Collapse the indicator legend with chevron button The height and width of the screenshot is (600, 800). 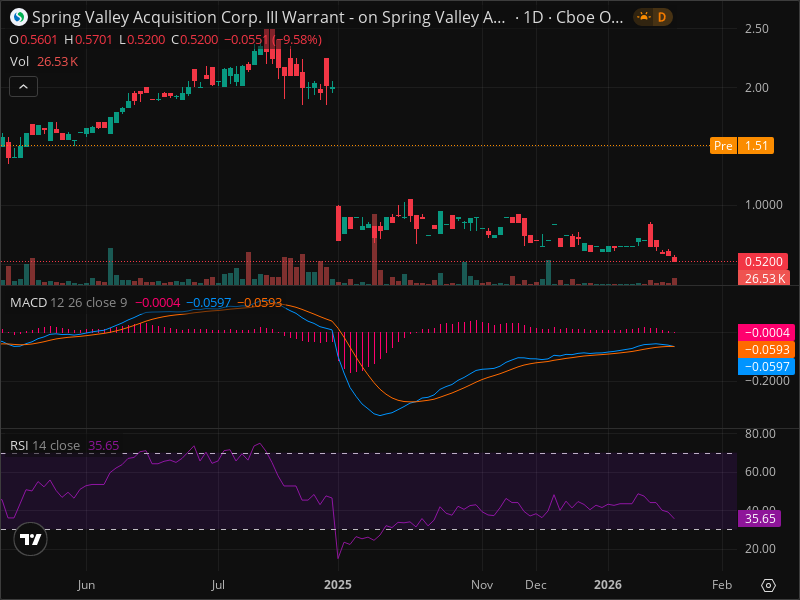(23, 87)
